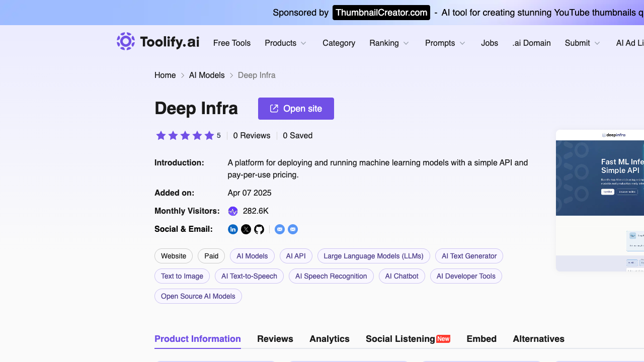Image resolution: width=644 pixels, height=362 pixels.
Task: Switch to the Embed tab
Action: pos(481,339)
